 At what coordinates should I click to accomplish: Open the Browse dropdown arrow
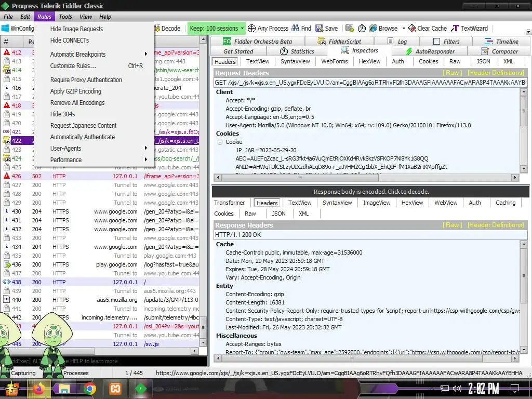pos(404,29)
